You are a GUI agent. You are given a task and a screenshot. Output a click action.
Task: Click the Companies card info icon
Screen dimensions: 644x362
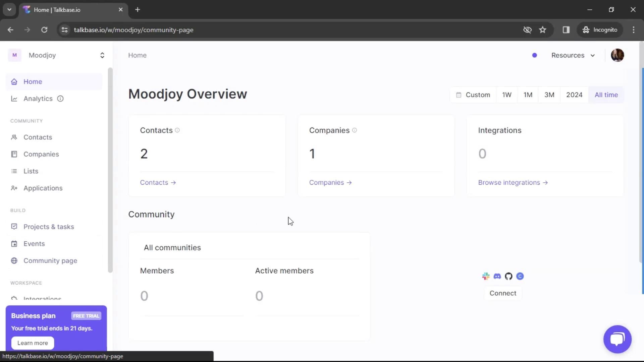point(355,130)
